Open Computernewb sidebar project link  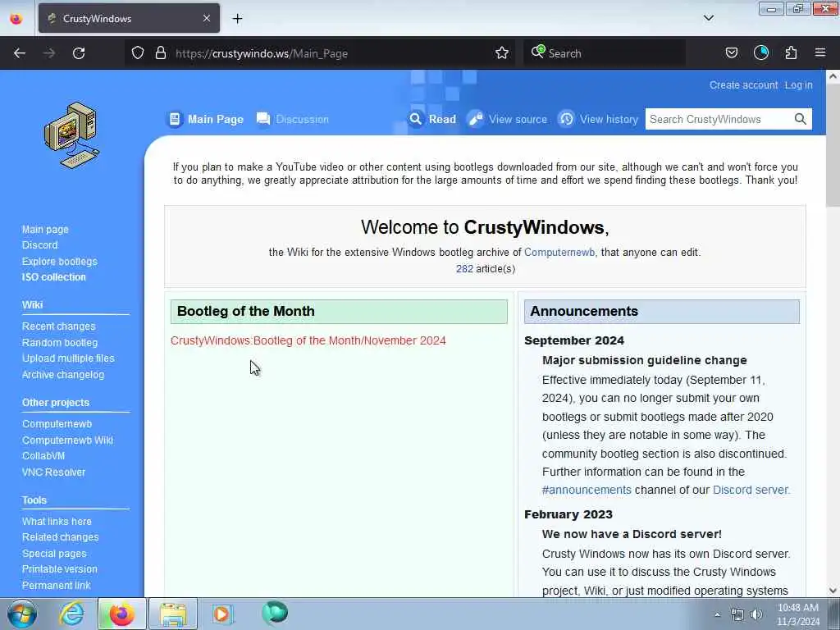tap(57, 424)
